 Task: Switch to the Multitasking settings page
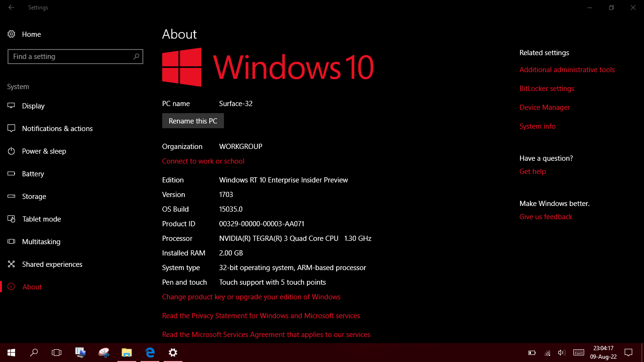(x=11, y=242)
